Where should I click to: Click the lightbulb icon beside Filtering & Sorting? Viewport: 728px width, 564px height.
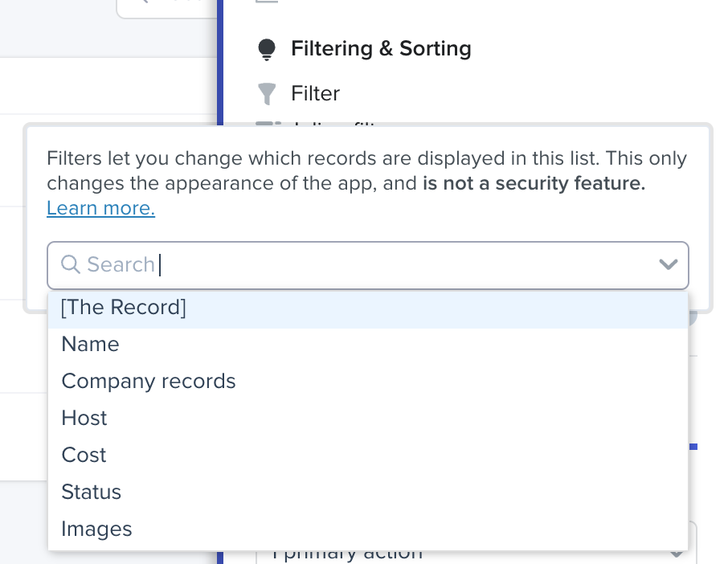pyautogui.click(x=266, y=50)
